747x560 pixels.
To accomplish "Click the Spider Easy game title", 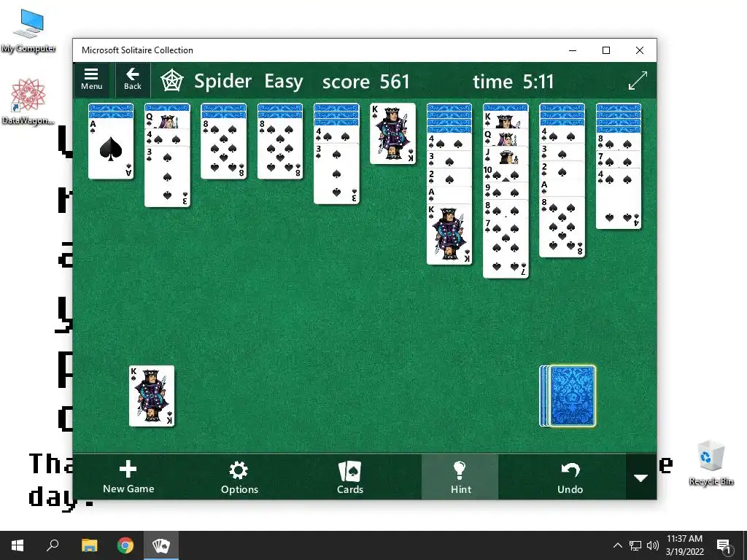I will 248,82.
